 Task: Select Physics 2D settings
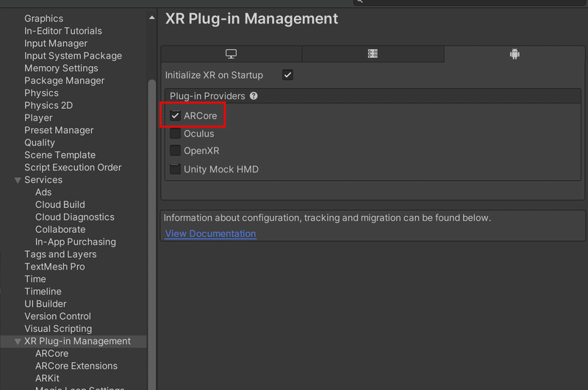(49, 105)
